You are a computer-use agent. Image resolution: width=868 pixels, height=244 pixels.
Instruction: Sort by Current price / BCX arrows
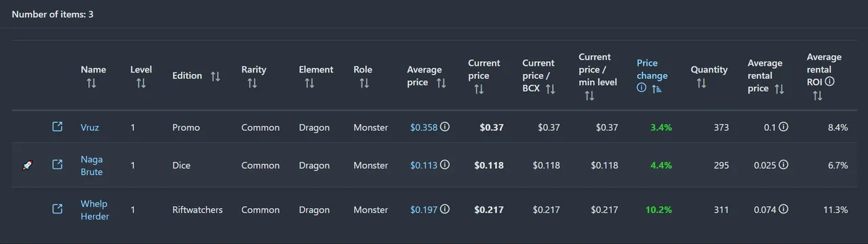551,89
